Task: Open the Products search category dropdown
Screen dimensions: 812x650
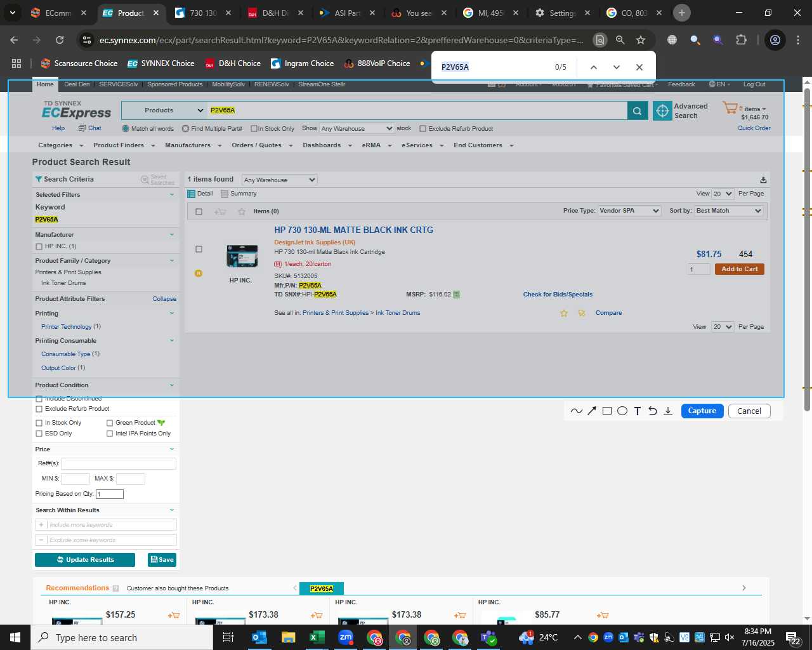Action: (x=164, y=110)
